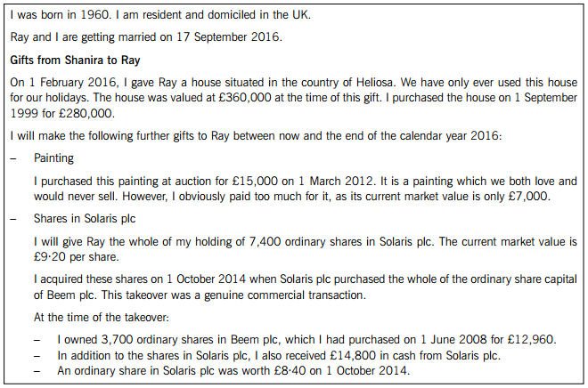
Task: Click the 'Gifts from Shanira to Ray' heading
Action: (x=75, y=60)
